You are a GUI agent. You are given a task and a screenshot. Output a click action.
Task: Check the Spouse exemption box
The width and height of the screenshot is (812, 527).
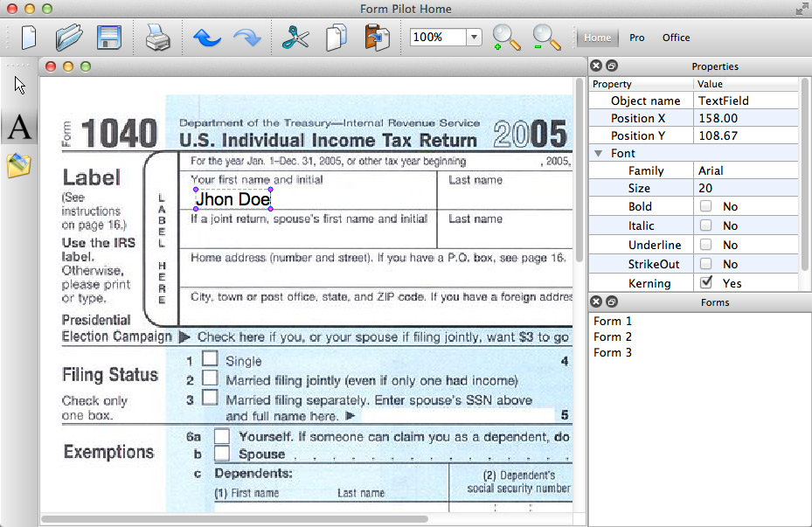click(222, 454)
